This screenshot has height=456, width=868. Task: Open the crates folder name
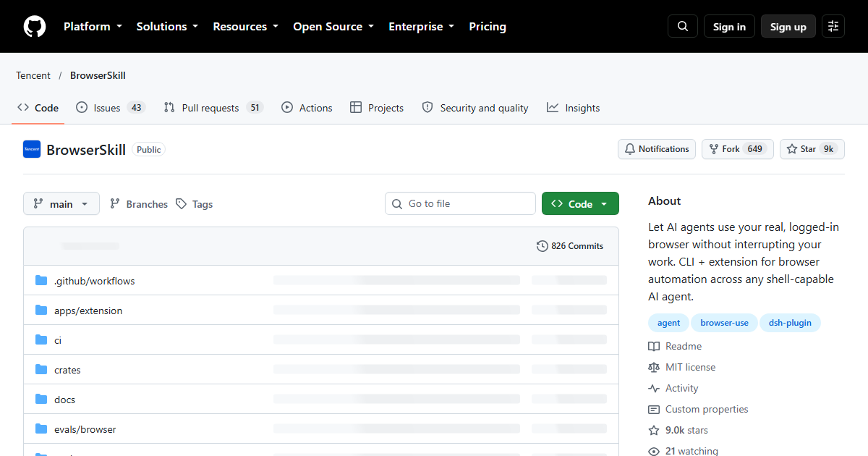pos(67,370)
